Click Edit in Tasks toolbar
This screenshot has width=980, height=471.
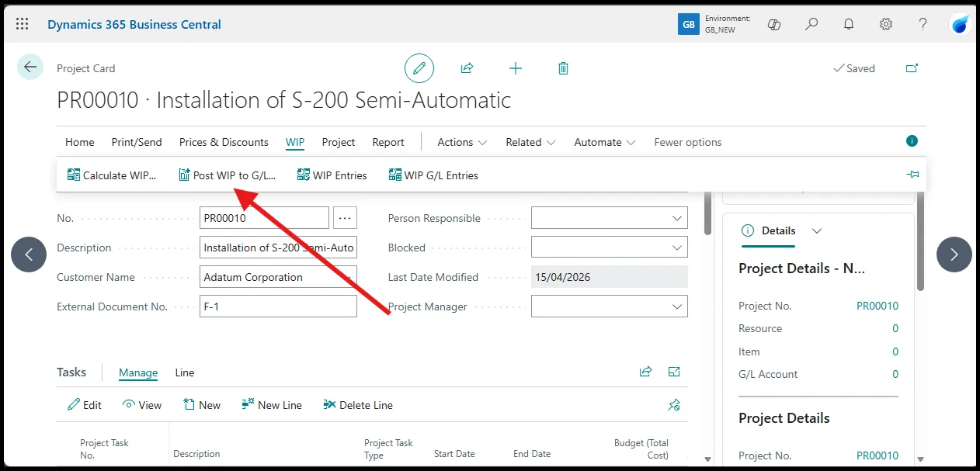click(85, 405)
